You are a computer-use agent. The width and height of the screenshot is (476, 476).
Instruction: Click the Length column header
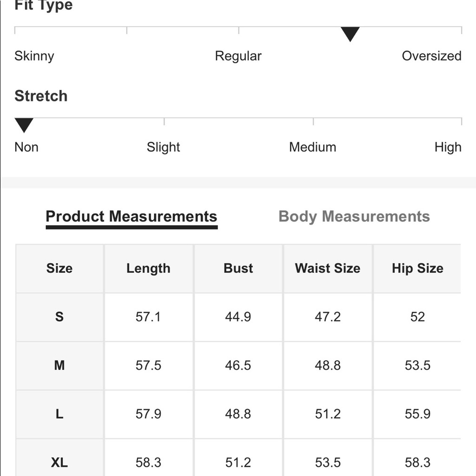tap(148, 268)
